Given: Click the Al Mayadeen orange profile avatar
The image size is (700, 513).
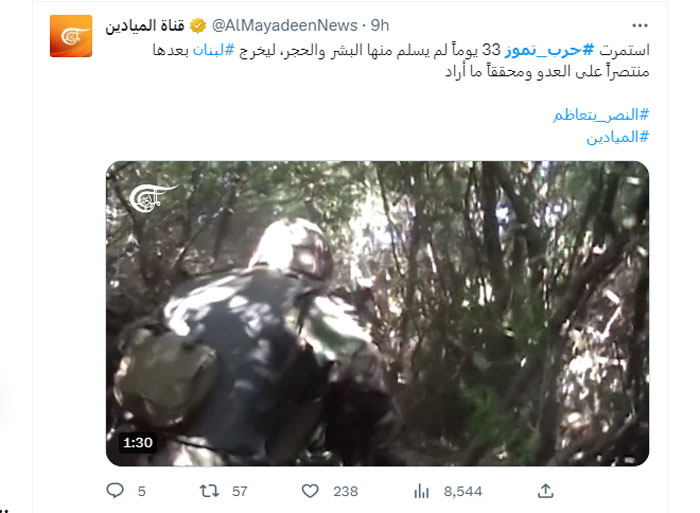Looking at the screenshot, I should tap(71, 36).
